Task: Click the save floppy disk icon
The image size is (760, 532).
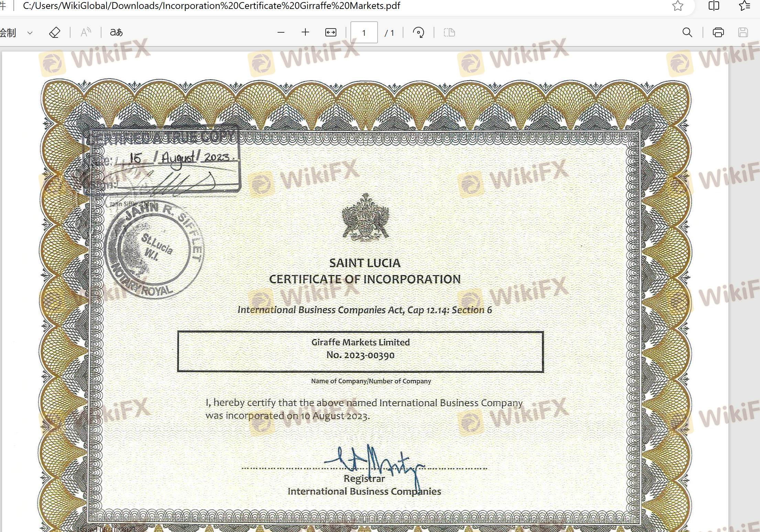Action: coord(743,33)
